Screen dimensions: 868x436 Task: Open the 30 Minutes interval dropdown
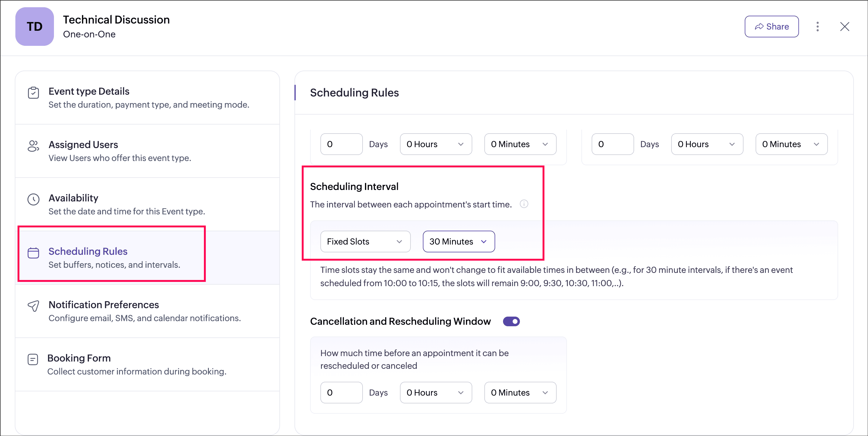(459, 242)
